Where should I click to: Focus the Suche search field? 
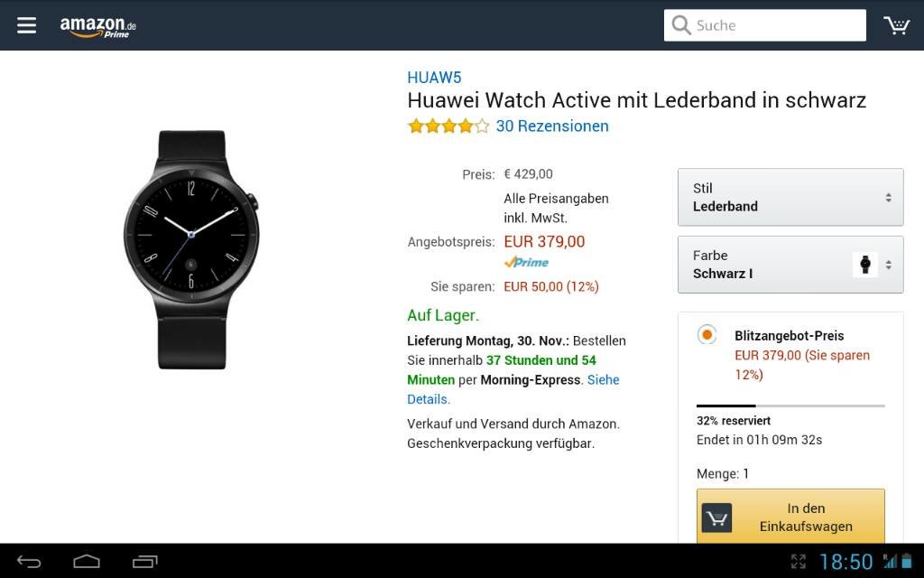click(765, 25)
